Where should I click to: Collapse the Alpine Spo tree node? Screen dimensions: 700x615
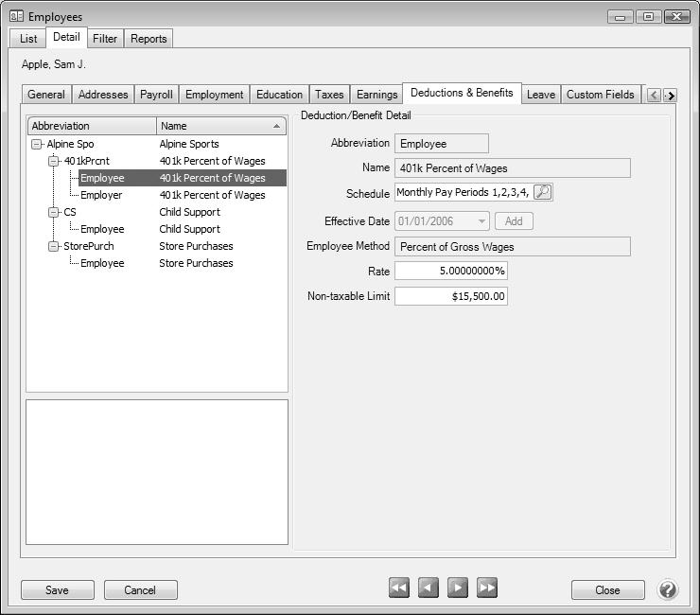[37, 145]
